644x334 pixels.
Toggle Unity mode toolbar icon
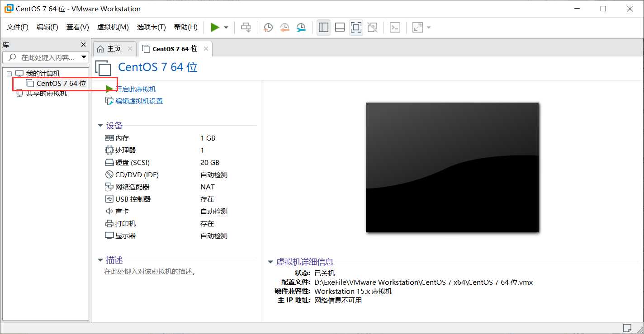click(x=372, y=28)
